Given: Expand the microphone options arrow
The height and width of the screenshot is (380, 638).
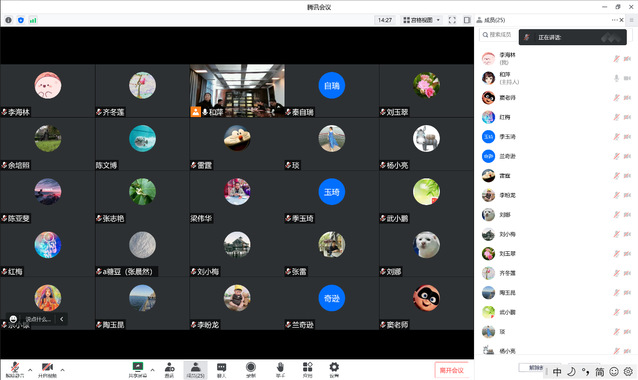Looking at the screenshot, I should pyautogui.click(x=30, y=370).
